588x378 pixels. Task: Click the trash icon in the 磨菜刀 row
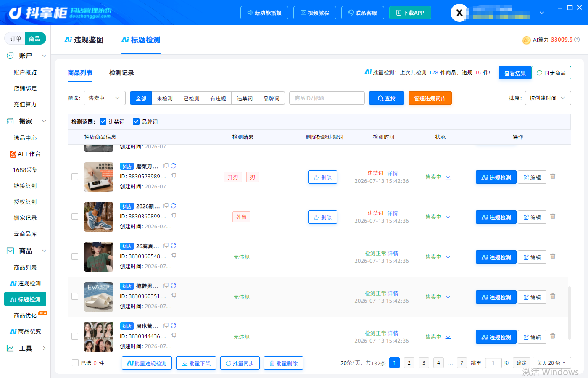click(x=553, y=177)
